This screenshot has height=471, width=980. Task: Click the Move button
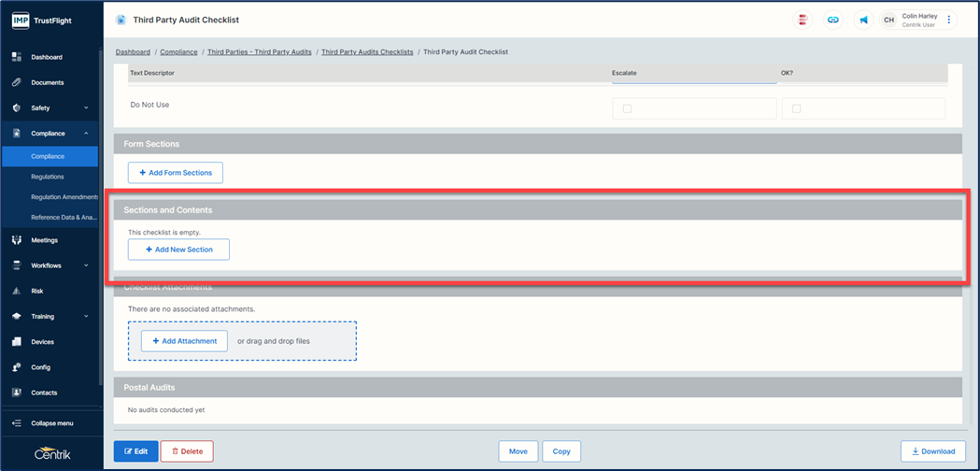tap(518, 451)
